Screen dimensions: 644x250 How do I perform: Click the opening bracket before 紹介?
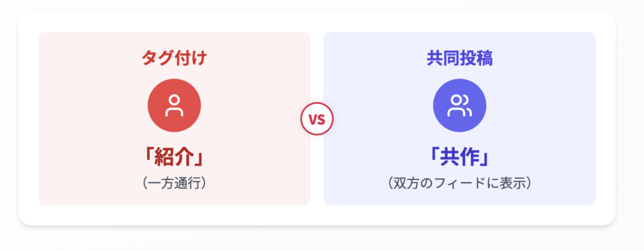coord(148,158)
